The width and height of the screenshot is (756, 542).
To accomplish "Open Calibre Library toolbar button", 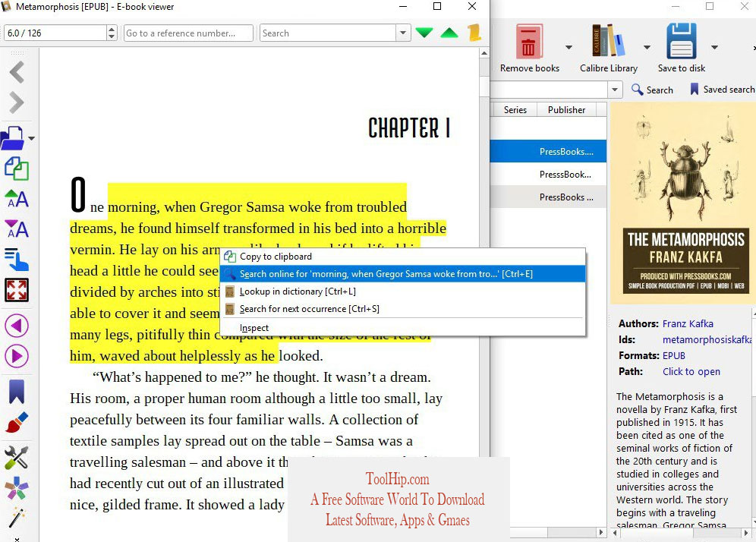I will [609, 49].
